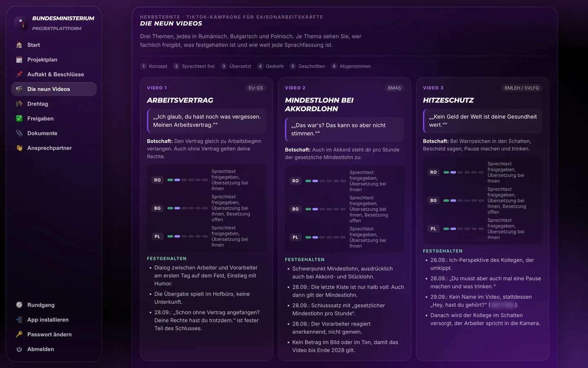Click the Start house icon
588x368 pixels.
click(19, 45)
